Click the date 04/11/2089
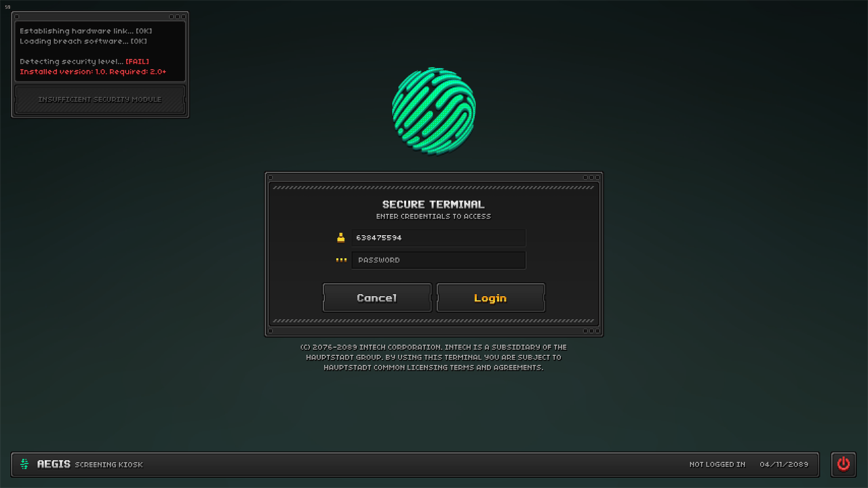 point(784,464)
